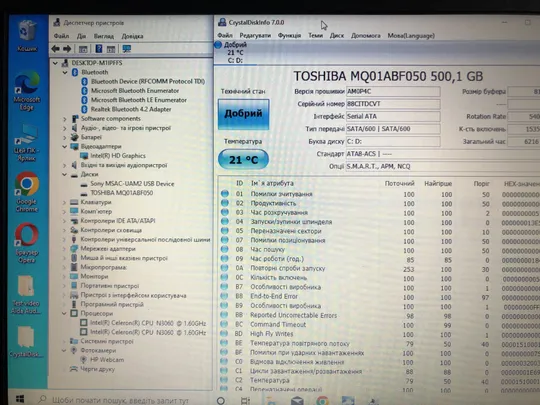Viewport: 540px width, 405px height.
Task: Open Chrome from the taskbar
Action: (322, 401)
